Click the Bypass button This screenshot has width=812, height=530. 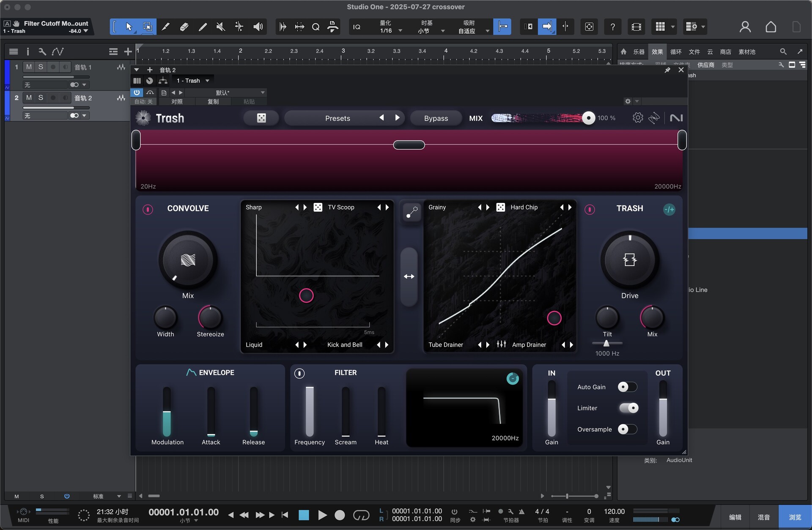(x=436, y=118)
